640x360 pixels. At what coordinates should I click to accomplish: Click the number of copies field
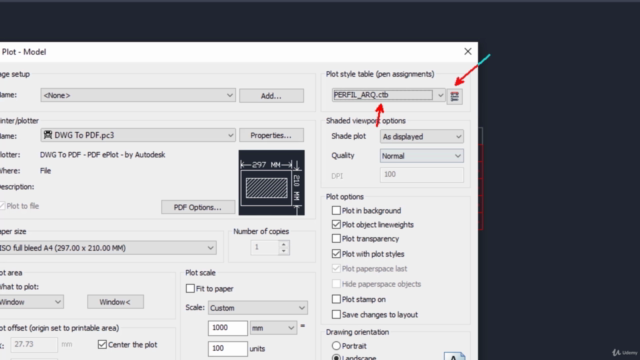coord(265,247)
